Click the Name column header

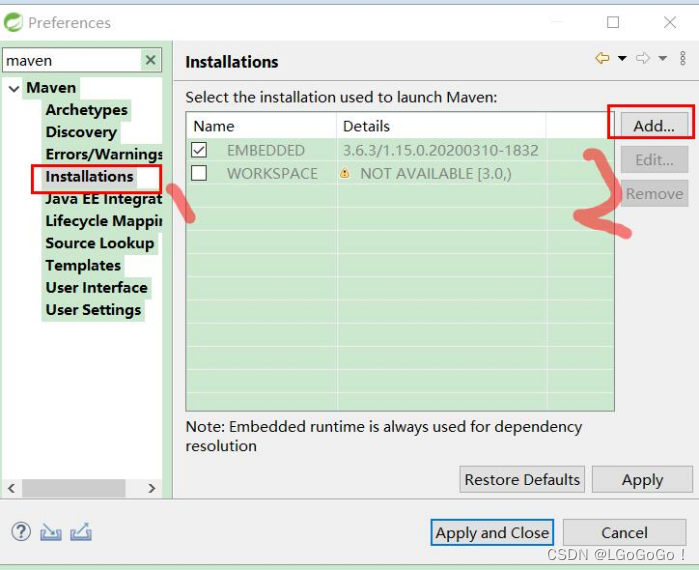click(x=261, y=126)
